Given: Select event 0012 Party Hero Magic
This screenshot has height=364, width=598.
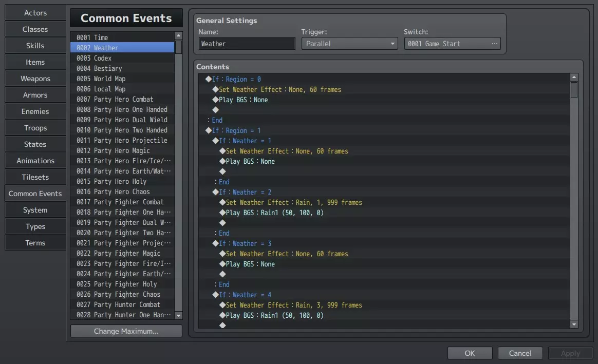Looking at the screenshot, I should point(122,150).
